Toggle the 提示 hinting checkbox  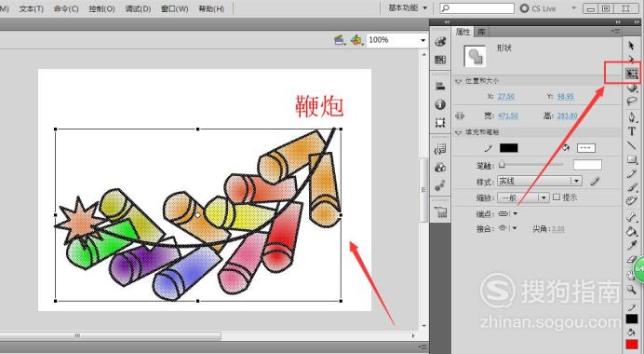point(557,197)
